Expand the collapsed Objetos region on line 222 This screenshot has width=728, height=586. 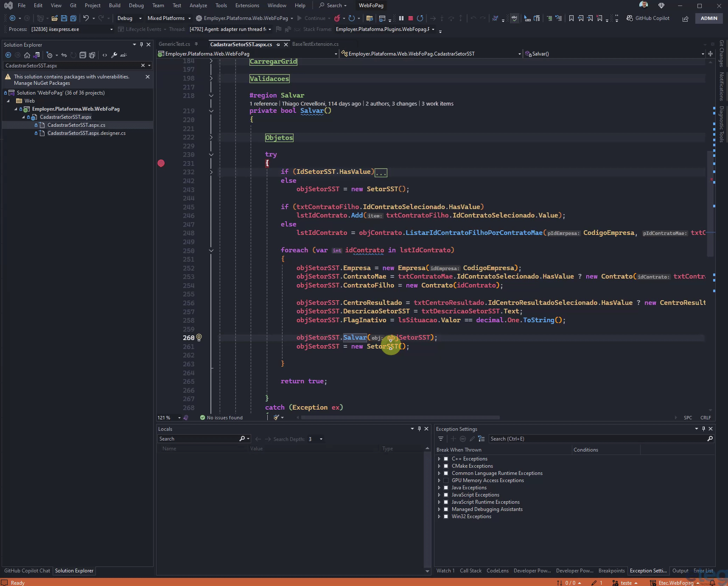[x=211, y=137]
